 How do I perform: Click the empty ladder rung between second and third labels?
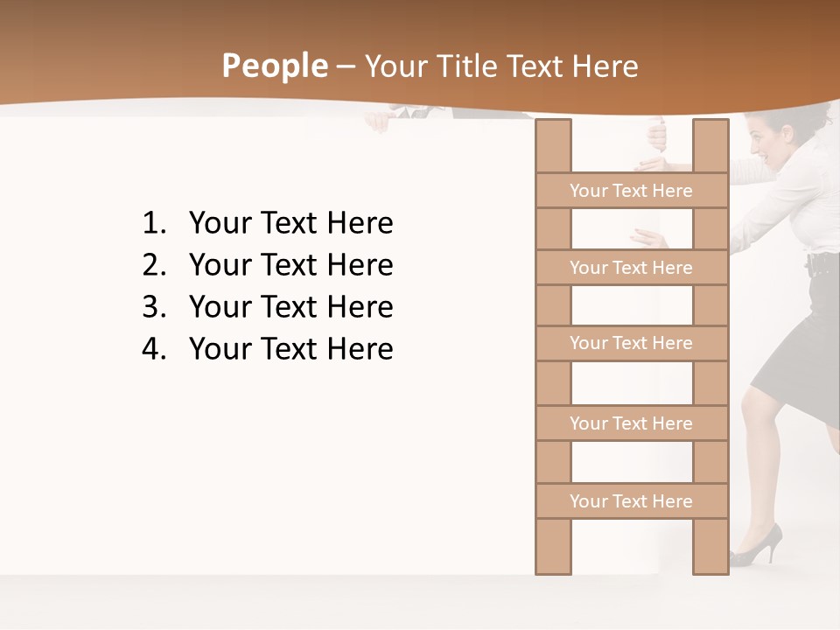(x=632, y=305)
